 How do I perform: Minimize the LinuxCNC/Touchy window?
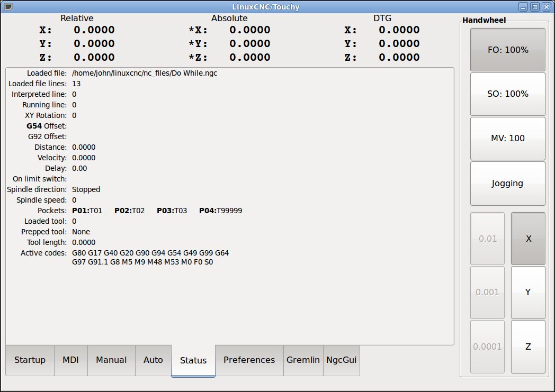523,7
